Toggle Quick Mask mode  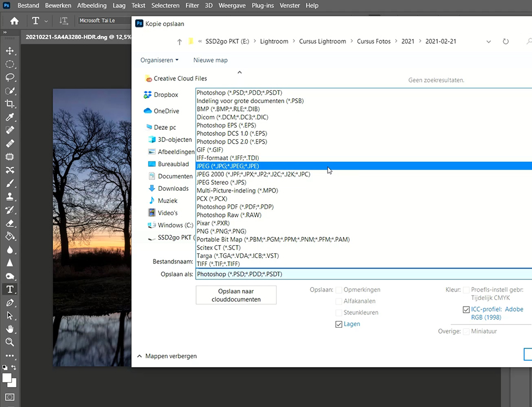(10, 397)
